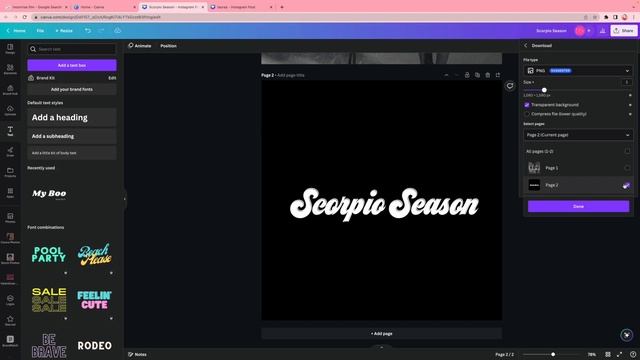This screenshot has height=360, width=640.
Task: Open the Projects folder in sidebar
Action: 10,172
